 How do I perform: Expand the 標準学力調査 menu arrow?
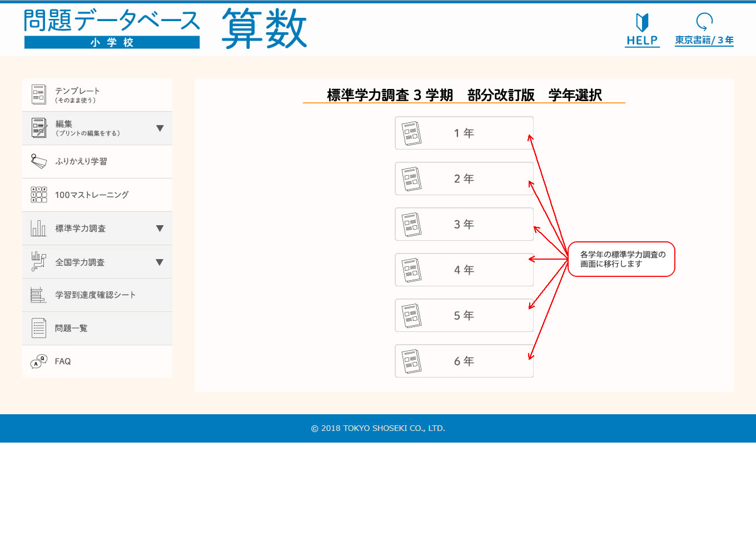point(160,229)
